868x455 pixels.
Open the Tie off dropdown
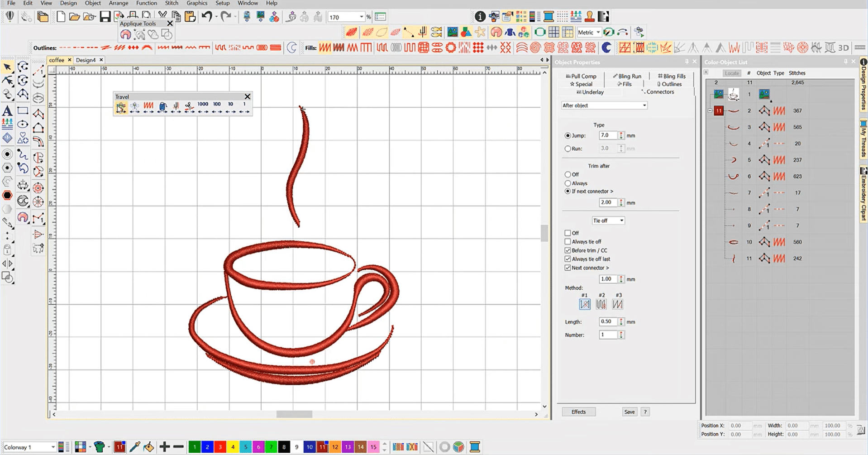coord(608,220)
